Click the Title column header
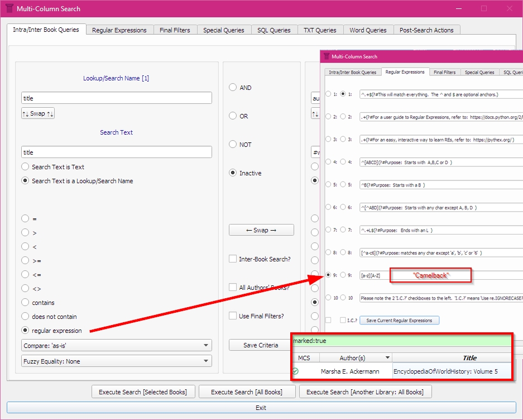This screenshot has width=523, height=420. [452, 357]
